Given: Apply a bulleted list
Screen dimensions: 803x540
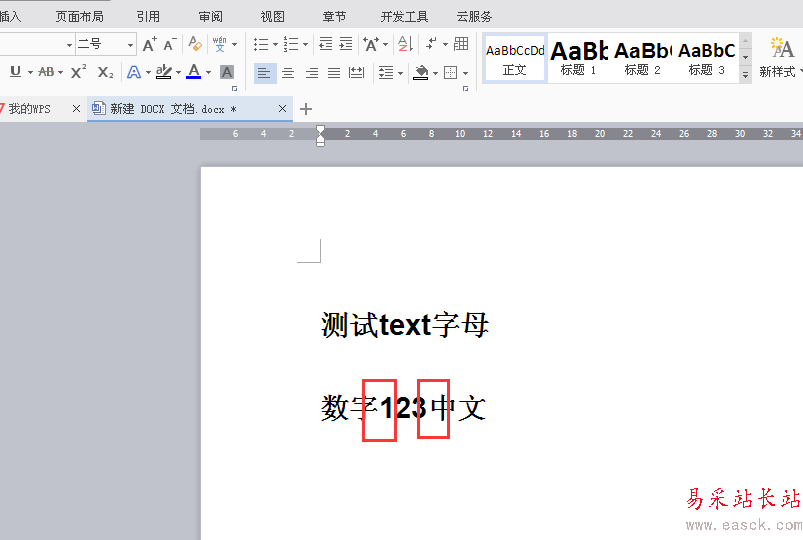Looking at the screenshot, I should pyautogui.click(x=261, y=45).
